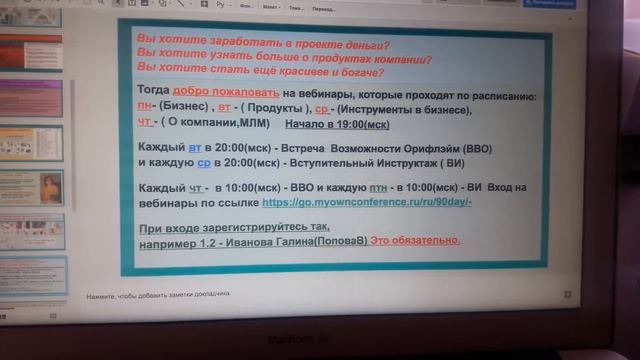Screen dimensions: 640x360
Task: Open the Тема (theme) panel
Action: [x=296, y=8]
